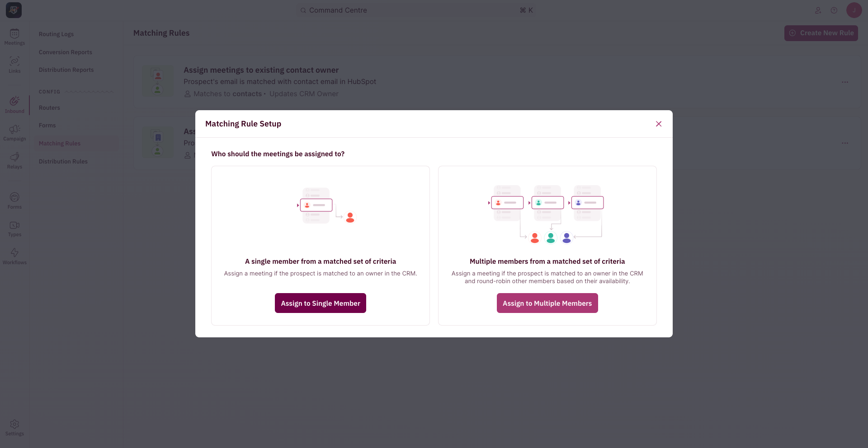Click the Assign to Multiple Members button
Screen dimensions: 868x448
click(547, 303)
